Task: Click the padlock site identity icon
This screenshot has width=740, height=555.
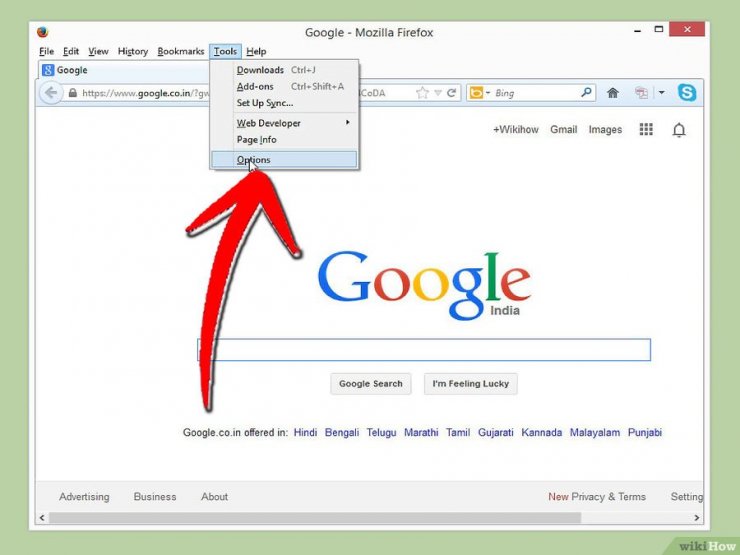Action: 73,92
